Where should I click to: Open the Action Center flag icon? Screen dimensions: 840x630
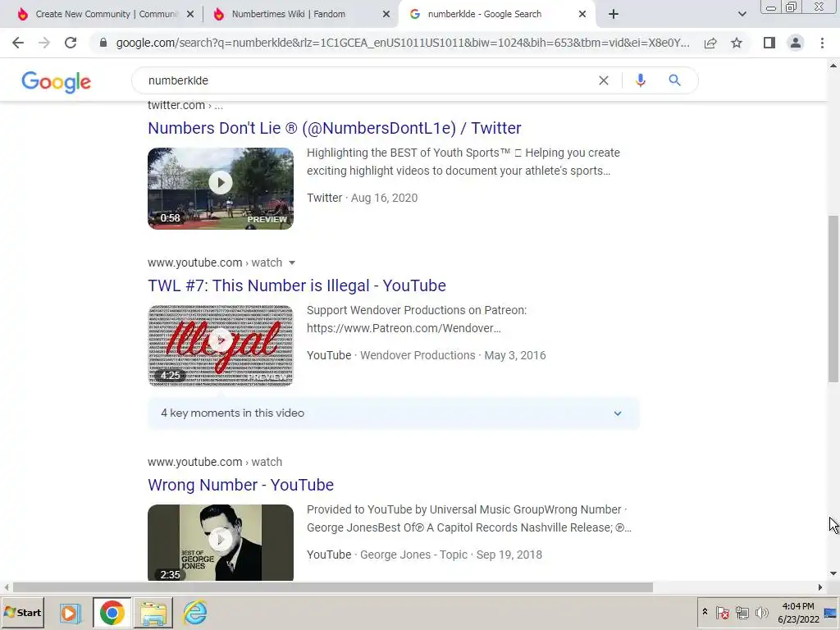(x=722, y=612)
